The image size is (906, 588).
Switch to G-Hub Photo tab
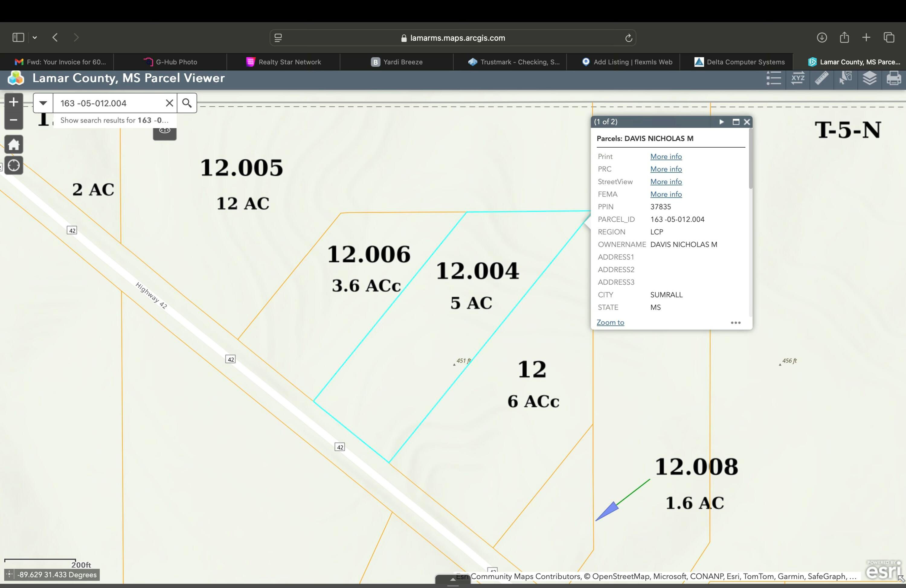(170, 62)
